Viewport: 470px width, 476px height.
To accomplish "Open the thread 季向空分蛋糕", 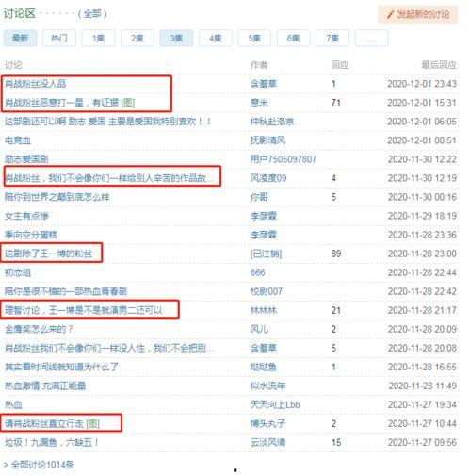I will 31,235.
